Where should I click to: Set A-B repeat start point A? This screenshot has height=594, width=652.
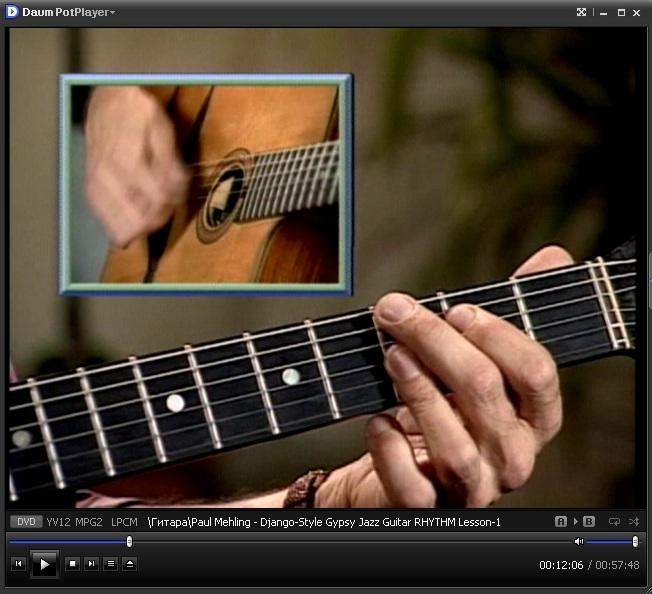pos(561,521)
